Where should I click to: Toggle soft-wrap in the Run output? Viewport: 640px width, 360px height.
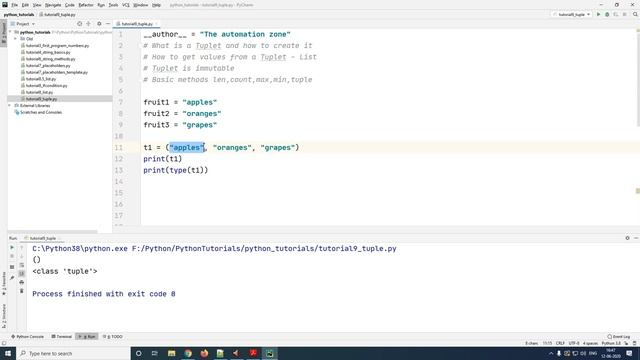[22, 265]
